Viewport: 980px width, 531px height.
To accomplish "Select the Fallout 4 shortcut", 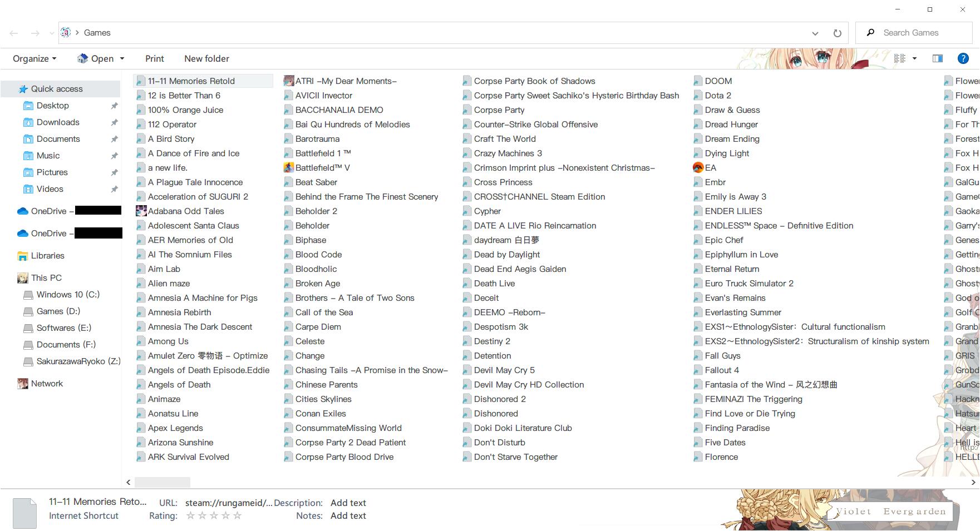I will pyautogui.click(x=722, y=370).
